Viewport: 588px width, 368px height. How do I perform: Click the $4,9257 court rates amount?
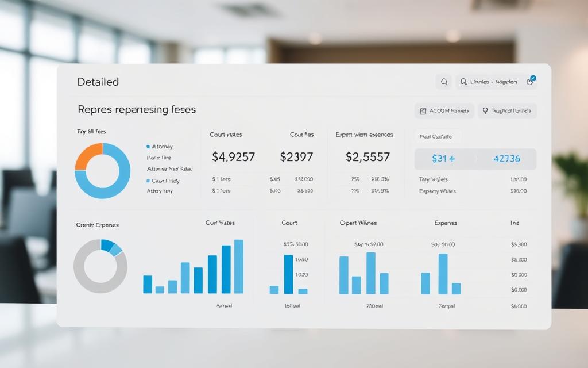[x=233, y=156]
